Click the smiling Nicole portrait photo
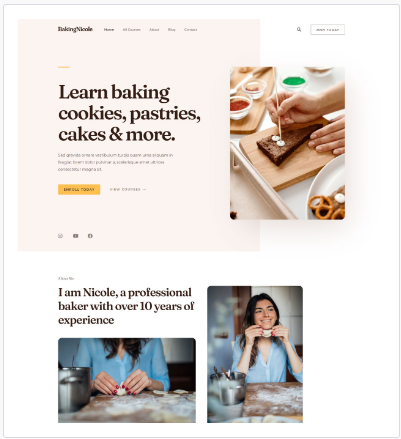 pos(255,354)
